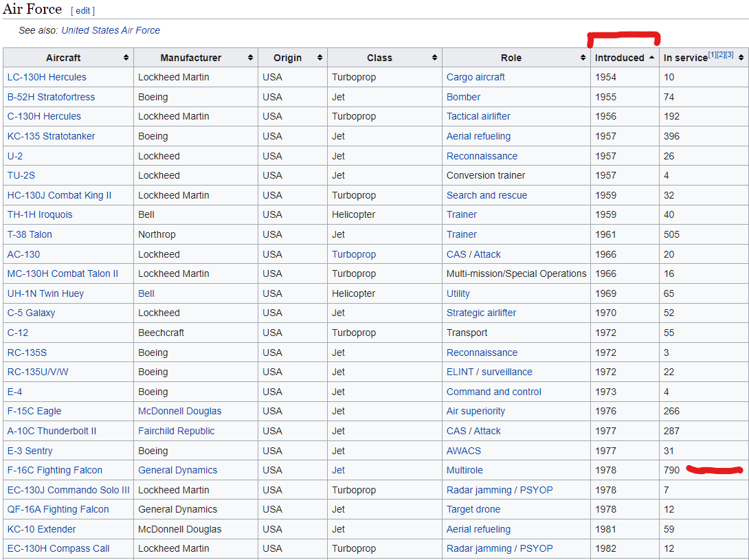Open United States Air Force link
The height and width of the screenshot is (560, 749).
(x=111, y=31)
